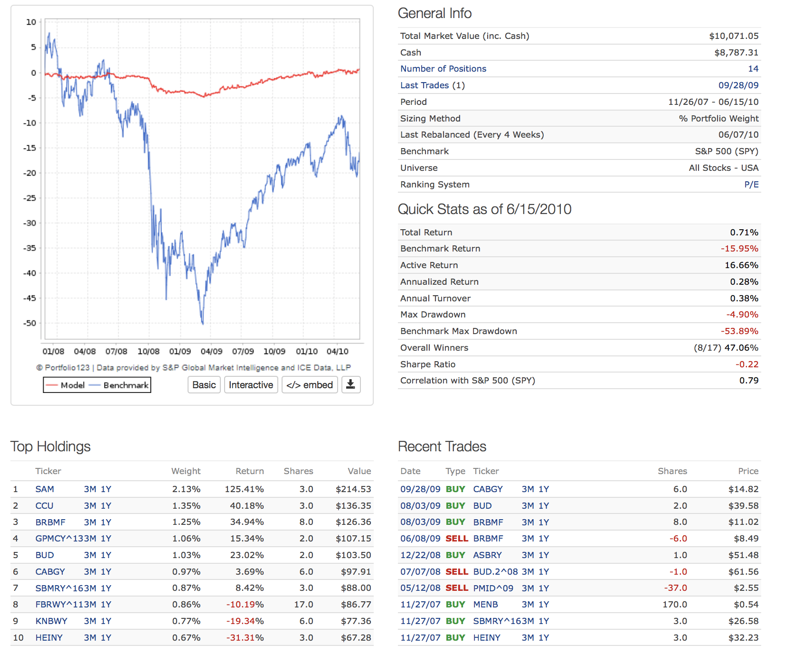This screenshot has width=812, height=653.
Task: Click the download chart icon
Action: pos(350,384)
